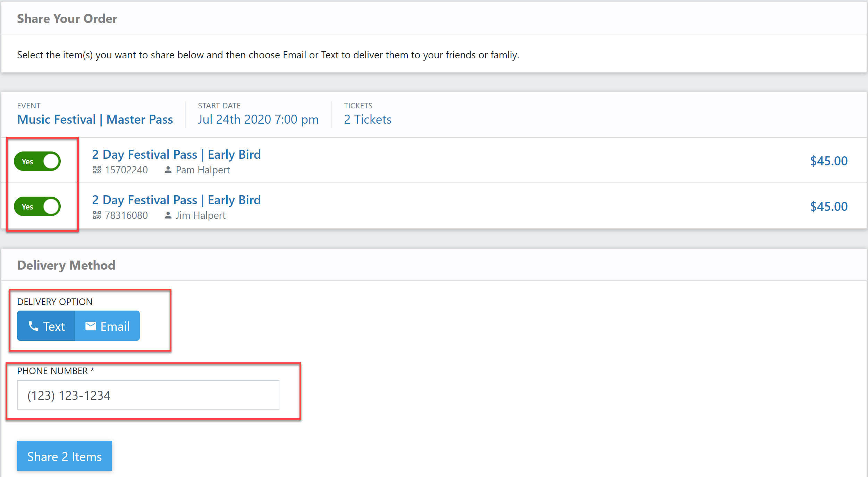Select the Email delivery option
The height and width of the screenshot is (477, 868).
[x=108, y=326]
